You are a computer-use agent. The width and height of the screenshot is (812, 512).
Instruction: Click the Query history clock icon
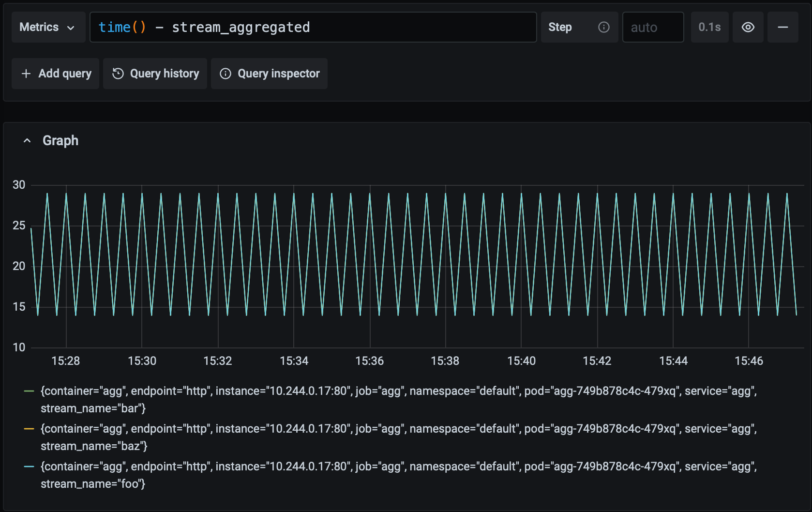118,74
